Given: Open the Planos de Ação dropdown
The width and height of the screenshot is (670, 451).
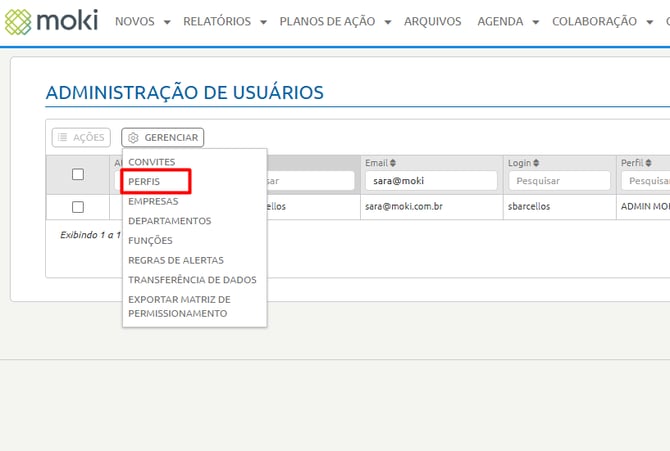Looking at the screenshot, I should (334, 21).
